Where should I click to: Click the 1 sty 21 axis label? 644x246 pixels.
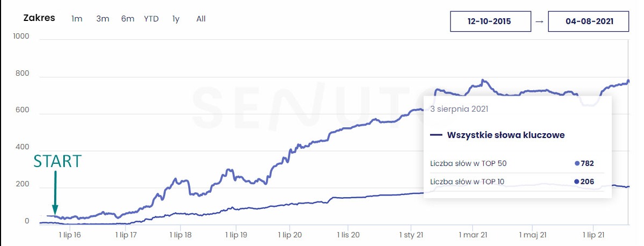(412, 235)
